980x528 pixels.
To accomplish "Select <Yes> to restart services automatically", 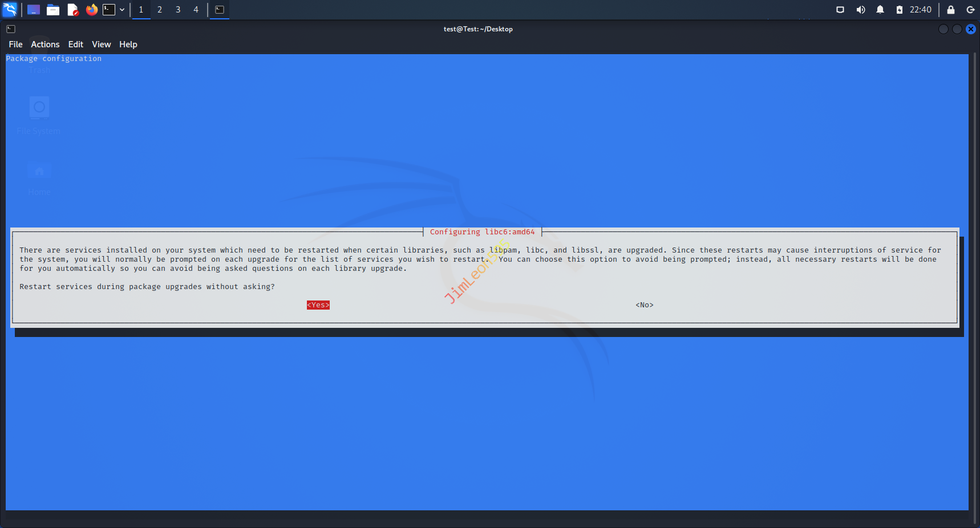I will [x=318, y=305].
